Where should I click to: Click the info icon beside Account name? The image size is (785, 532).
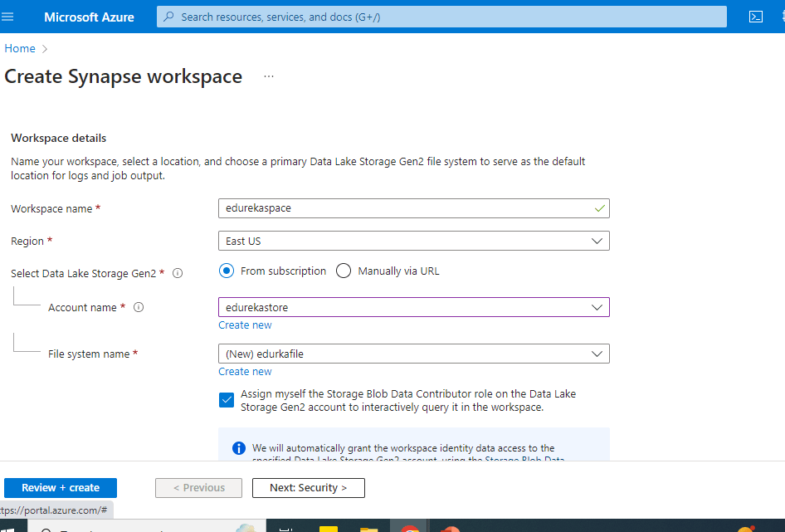(138, 307)
